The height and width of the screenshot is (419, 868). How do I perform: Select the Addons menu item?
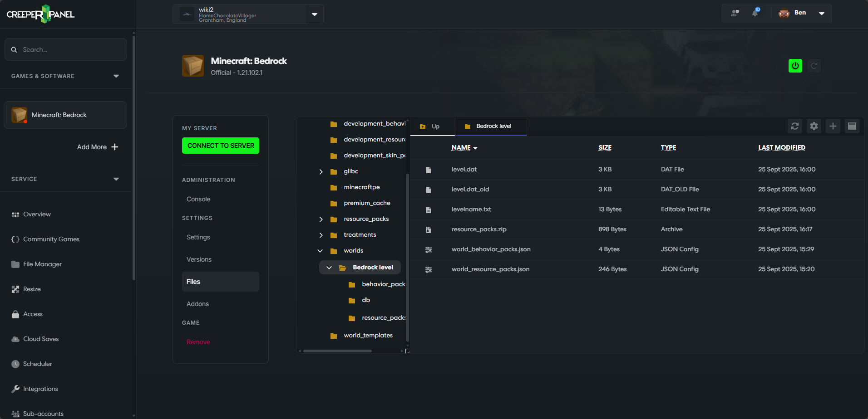[197, 304]
